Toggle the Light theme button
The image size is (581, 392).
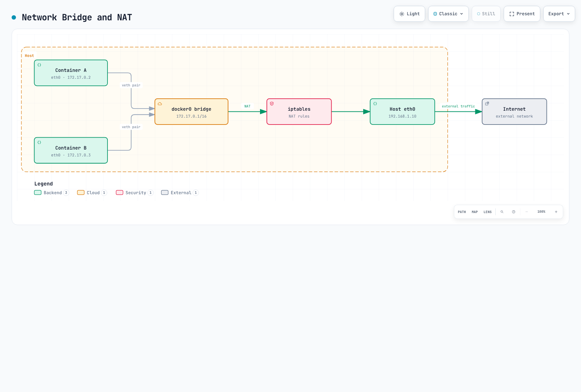point(409,14)
